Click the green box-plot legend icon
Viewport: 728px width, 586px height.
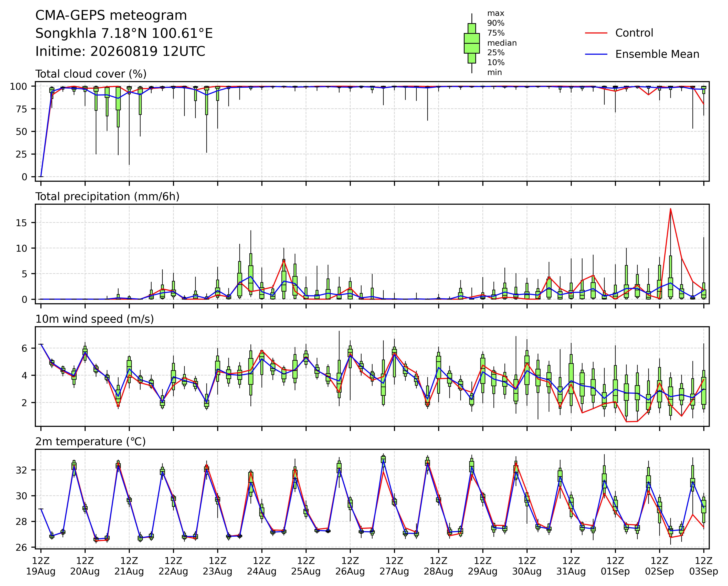coord(472,43)
